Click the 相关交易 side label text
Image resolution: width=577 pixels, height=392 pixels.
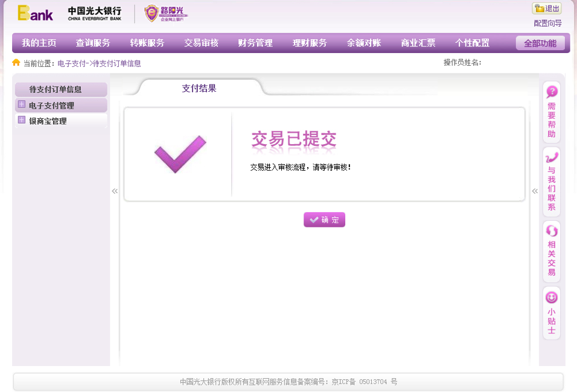tap(551, 259)
